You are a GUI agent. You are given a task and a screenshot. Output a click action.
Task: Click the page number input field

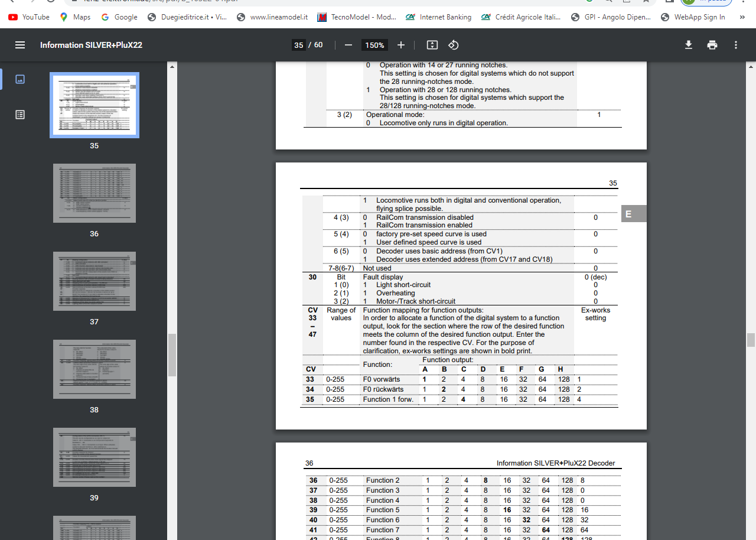point(299,45)
